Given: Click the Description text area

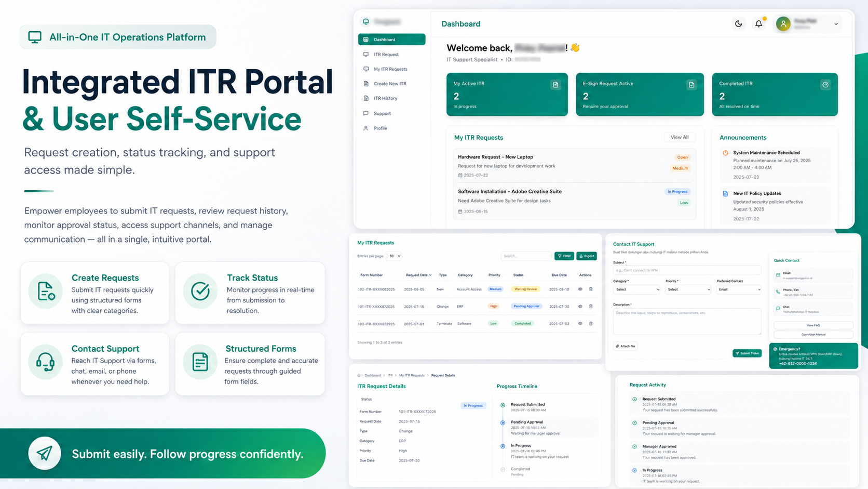Looking at the screenshot, I should 687,321.
